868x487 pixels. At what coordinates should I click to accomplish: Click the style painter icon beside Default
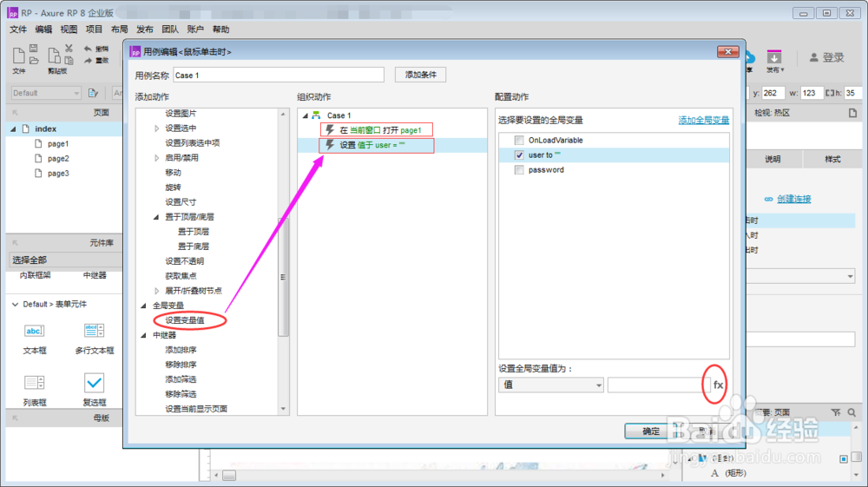click(x=93, y=93)
